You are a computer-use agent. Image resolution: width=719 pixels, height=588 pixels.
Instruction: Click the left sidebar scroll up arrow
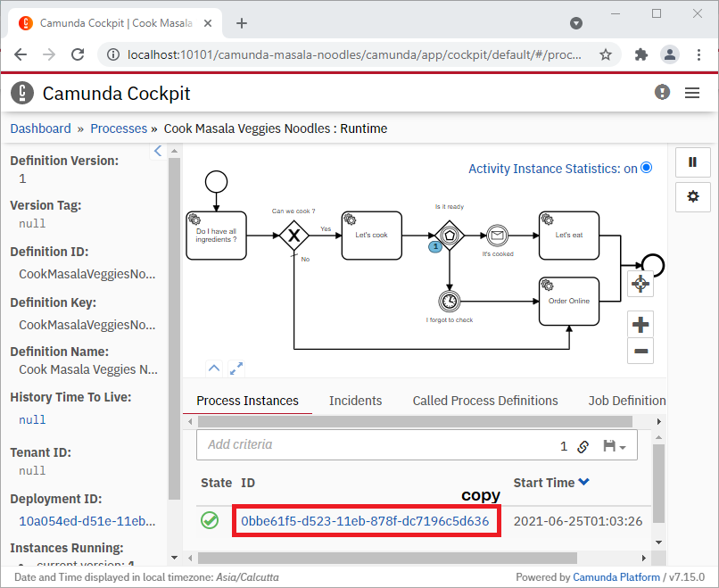[174, 151]
